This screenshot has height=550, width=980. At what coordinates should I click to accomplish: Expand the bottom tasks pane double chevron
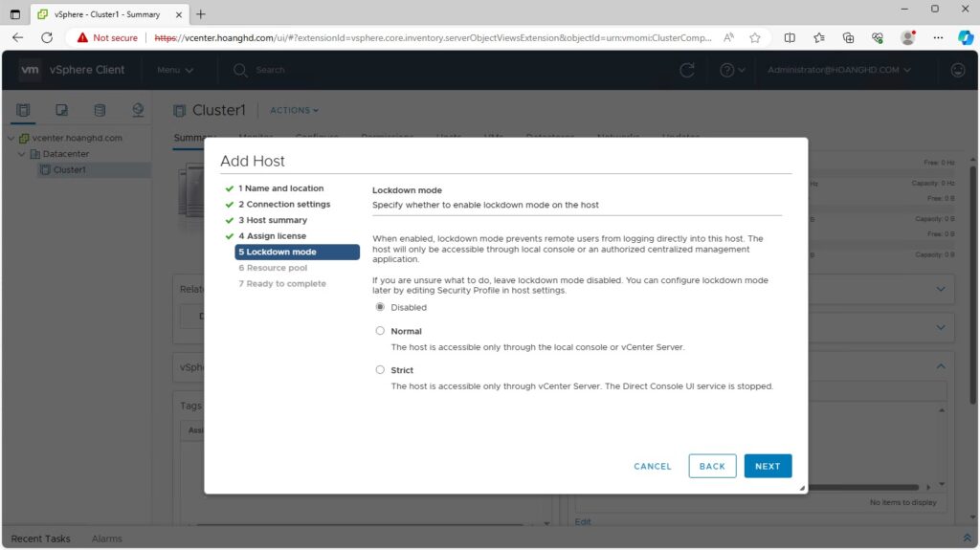coord(967,539)
